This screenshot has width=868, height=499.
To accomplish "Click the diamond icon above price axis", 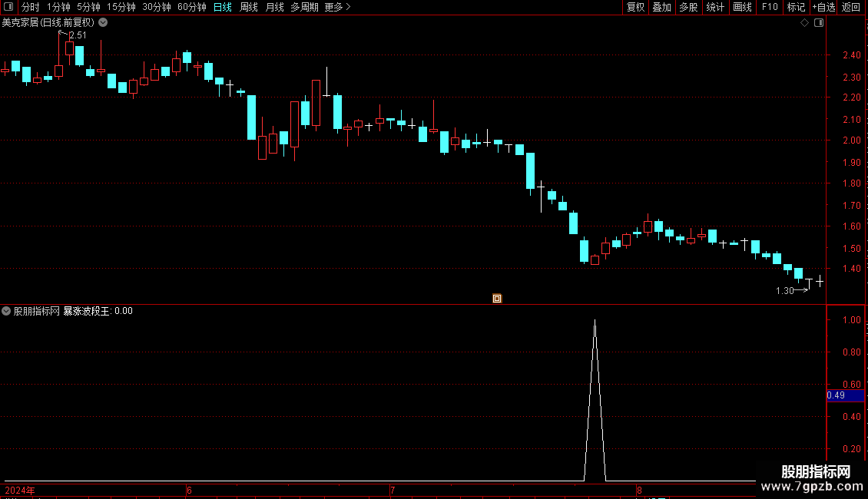I will point(804,23).
